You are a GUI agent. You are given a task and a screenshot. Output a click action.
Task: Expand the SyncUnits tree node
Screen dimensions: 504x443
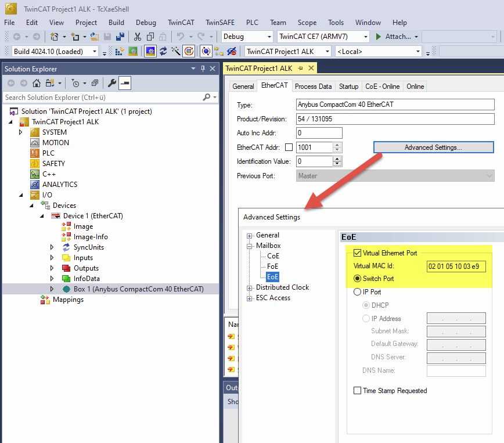[x=52, y=247]
